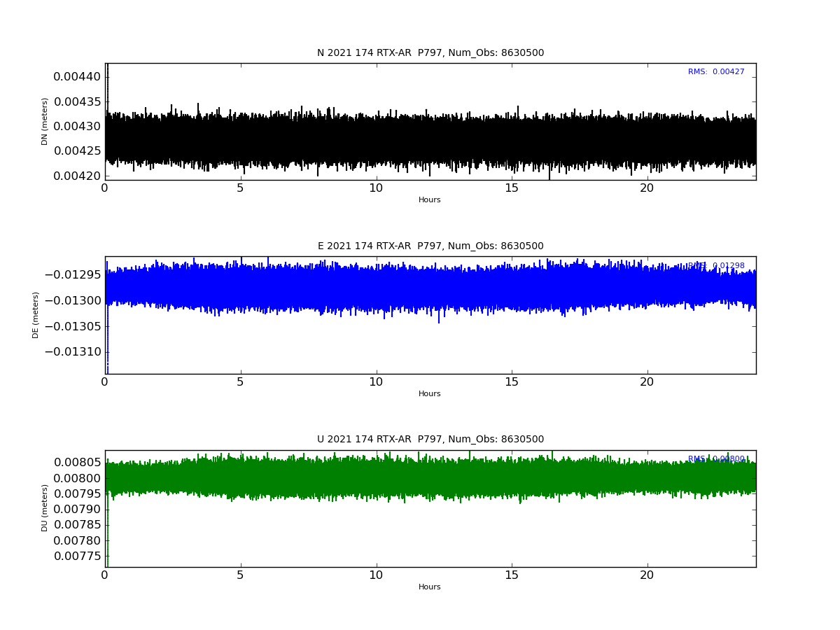Screen dimensions: 840x630
Task: Click the 0.00790 y-axis tick label
Action: point(77,510)
